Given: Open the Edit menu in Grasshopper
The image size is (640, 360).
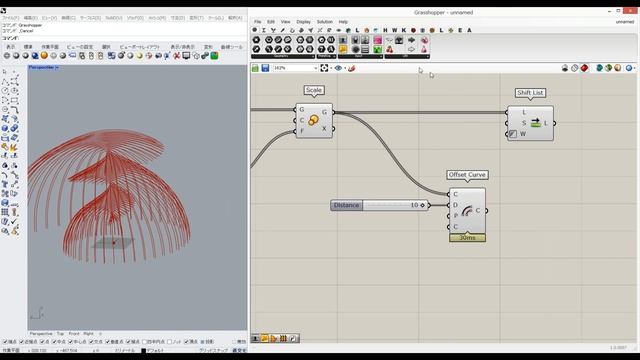Looking at the screenshot, I should [x=271, y=22].
